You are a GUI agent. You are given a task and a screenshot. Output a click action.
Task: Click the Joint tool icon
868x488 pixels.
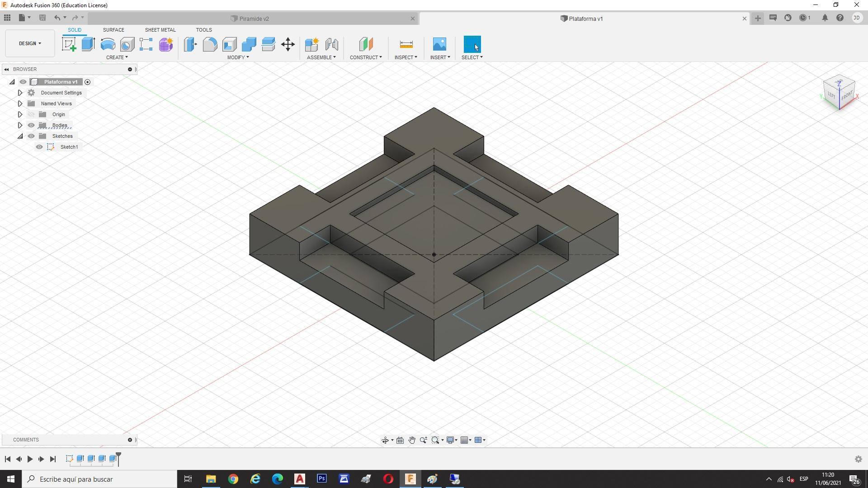pyautogui.click(x=331, y=44)
